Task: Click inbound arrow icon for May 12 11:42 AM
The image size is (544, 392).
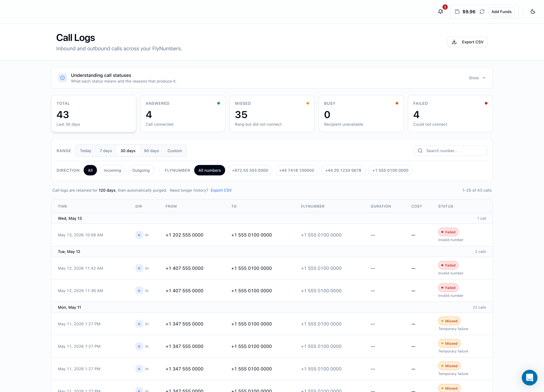Action: pos(139,268)
